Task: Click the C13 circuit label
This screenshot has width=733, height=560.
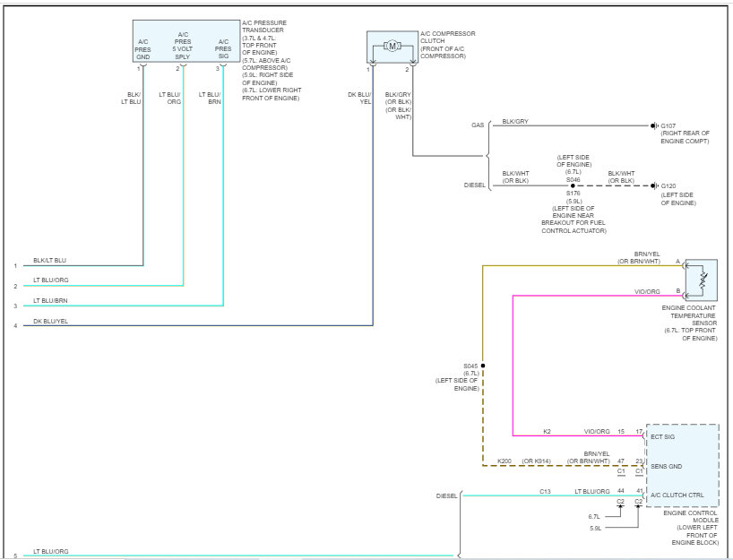Action: pyautogui.click(x=545, y=491)
